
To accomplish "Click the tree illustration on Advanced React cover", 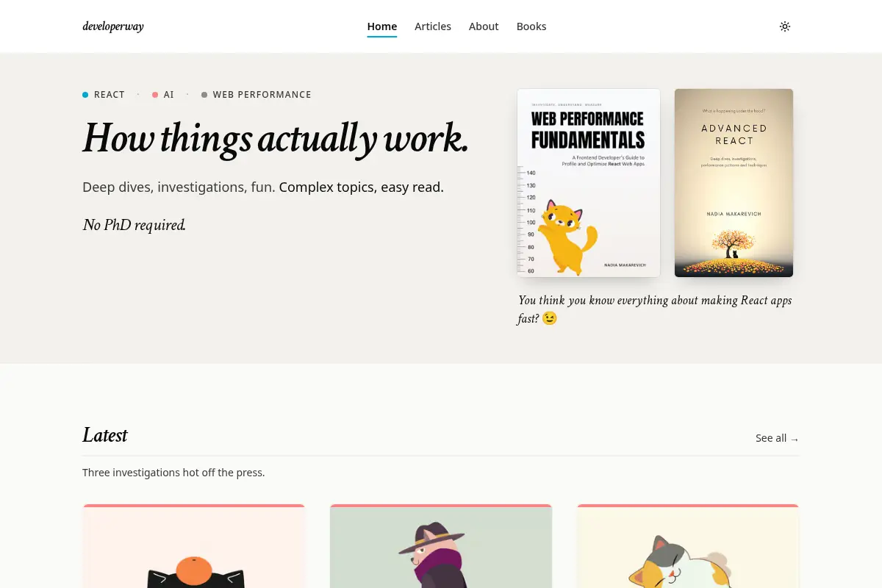I will [x=732, y=243].
